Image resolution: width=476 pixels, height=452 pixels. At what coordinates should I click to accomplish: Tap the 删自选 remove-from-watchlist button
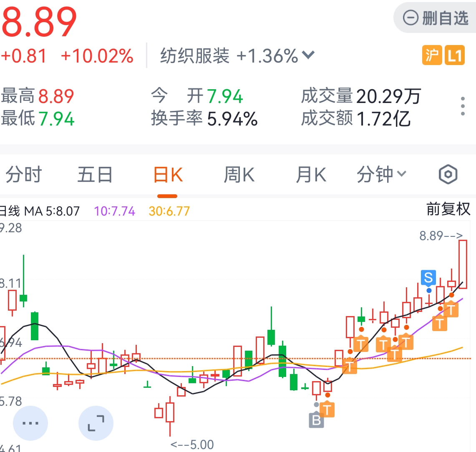click(435, 18)
